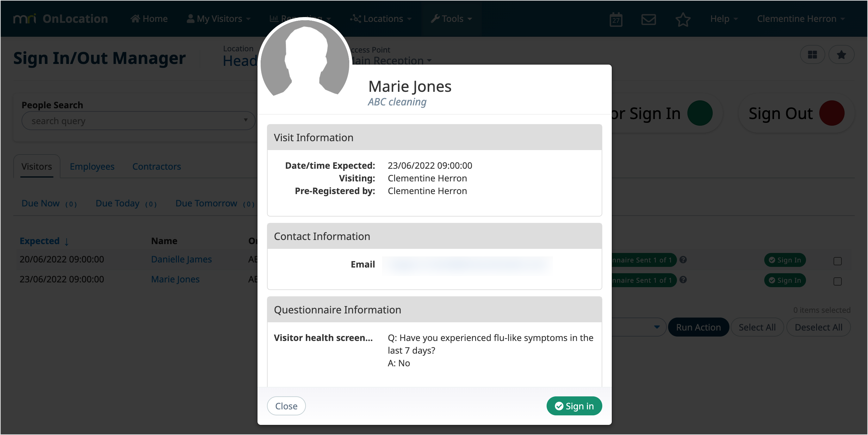Viewport: 868px width, 435px height.
Task: Click ABC cleaning company name
Action: [x=397, y=102]
